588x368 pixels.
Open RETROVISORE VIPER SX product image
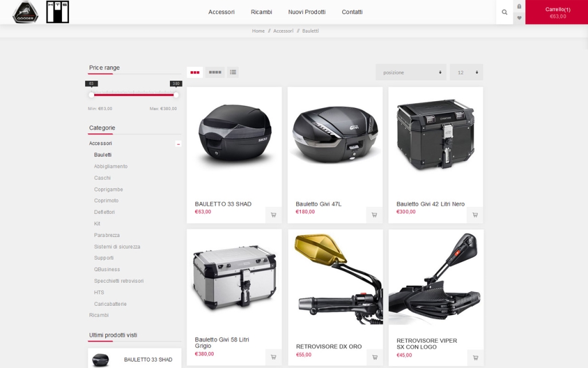coord(436,277)
